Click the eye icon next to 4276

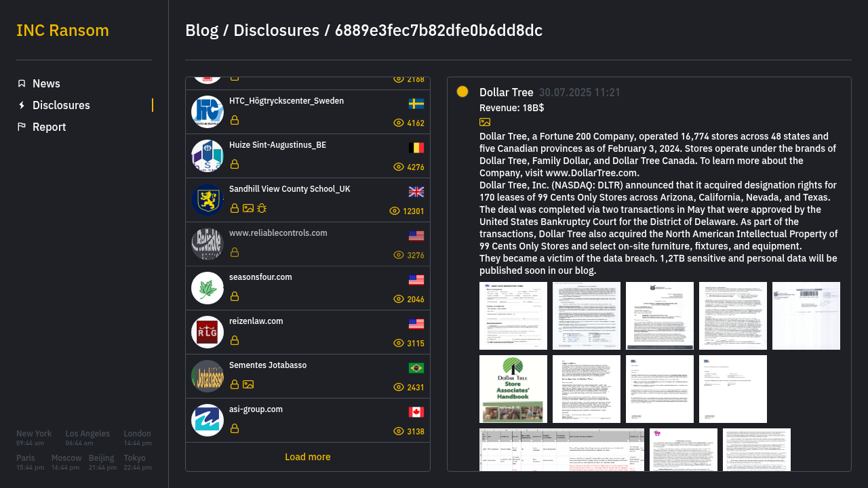pos(399,167)
